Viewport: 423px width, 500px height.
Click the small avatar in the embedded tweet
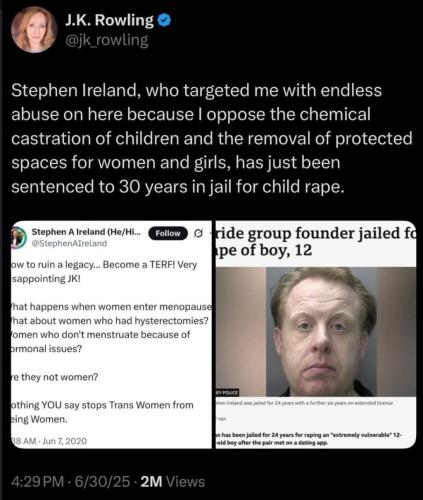point(19,237)
